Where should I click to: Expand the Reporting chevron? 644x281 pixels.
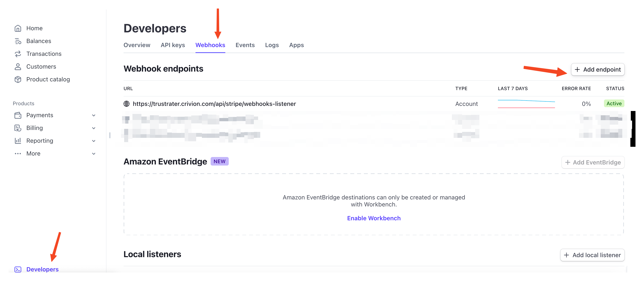point(94,141)
